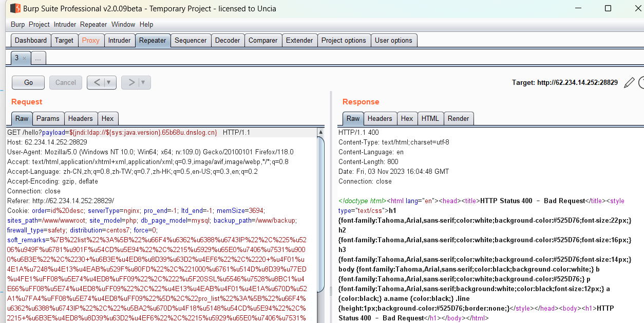Click the 'Connection: close' line in request
Image resolution: width=644 pixels, height=323 pixels.
click(34, 191)
